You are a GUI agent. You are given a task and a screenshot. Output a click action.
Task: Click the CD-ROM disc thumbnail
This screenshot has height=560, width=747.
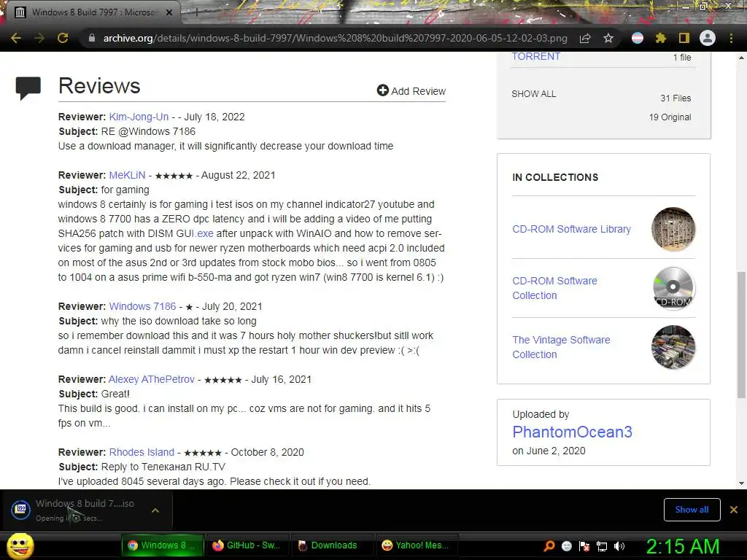click(673, 288)
